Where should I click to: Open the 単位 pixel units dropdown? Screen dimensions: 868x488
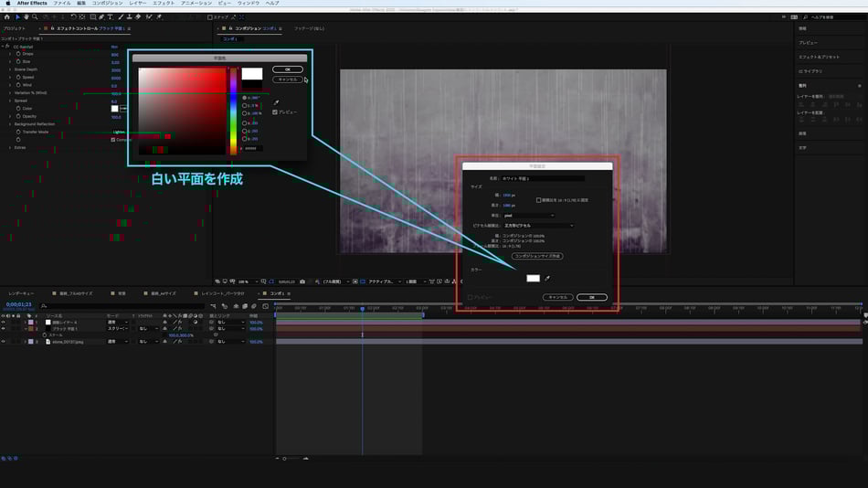click(x=528, y=216)
